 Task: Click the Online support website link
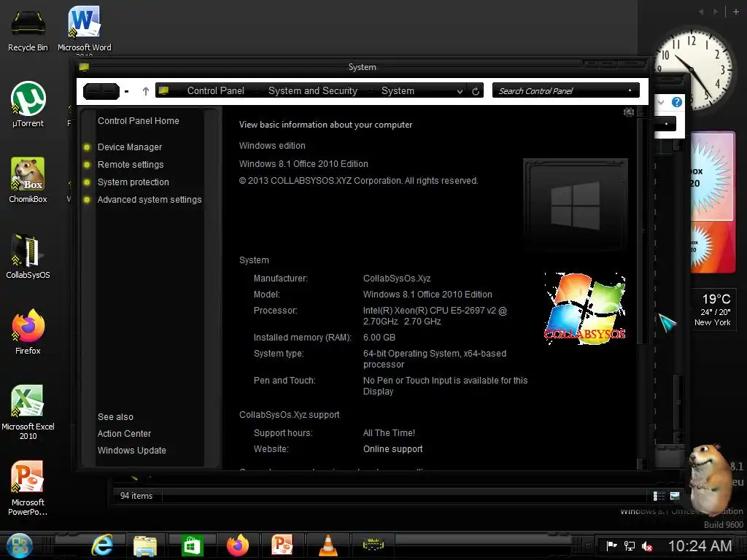392,449
